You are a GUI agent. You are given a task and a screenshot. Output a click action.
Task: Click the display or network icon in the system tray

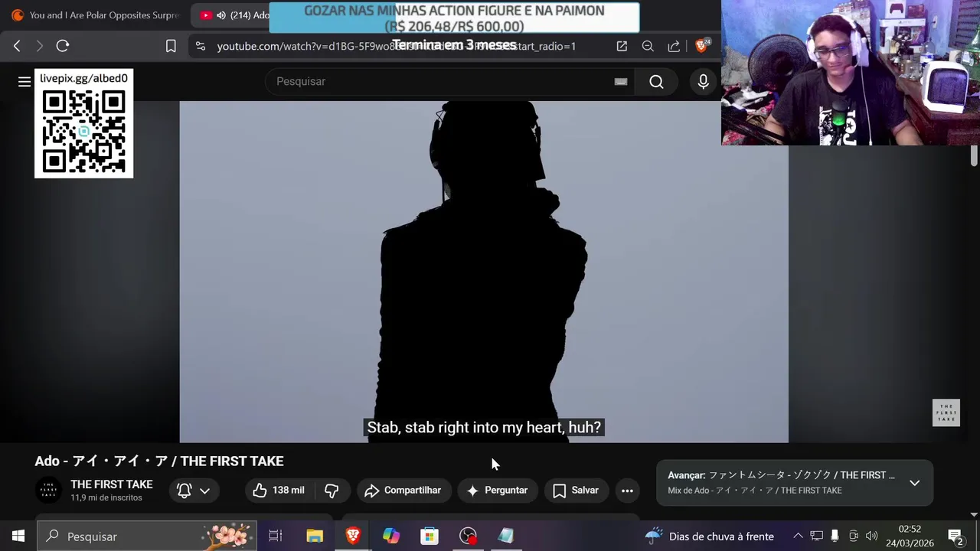coord(816,536)
